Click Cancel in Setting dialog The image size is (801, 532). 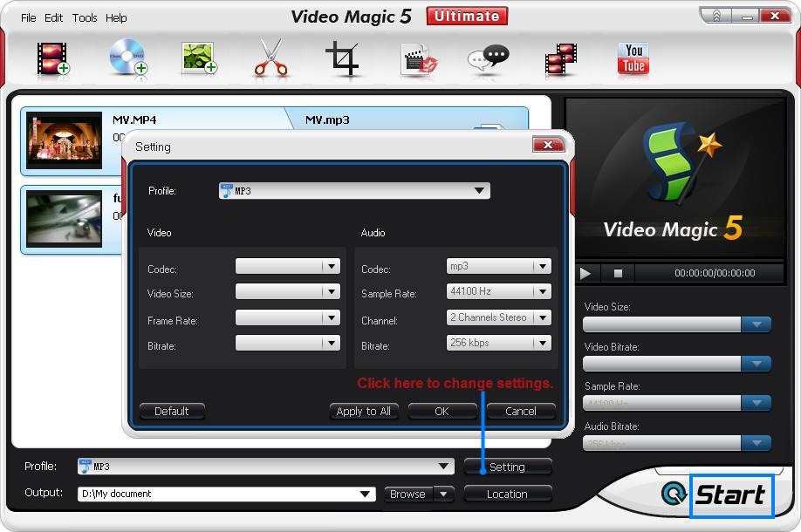[x=521, y=411]
